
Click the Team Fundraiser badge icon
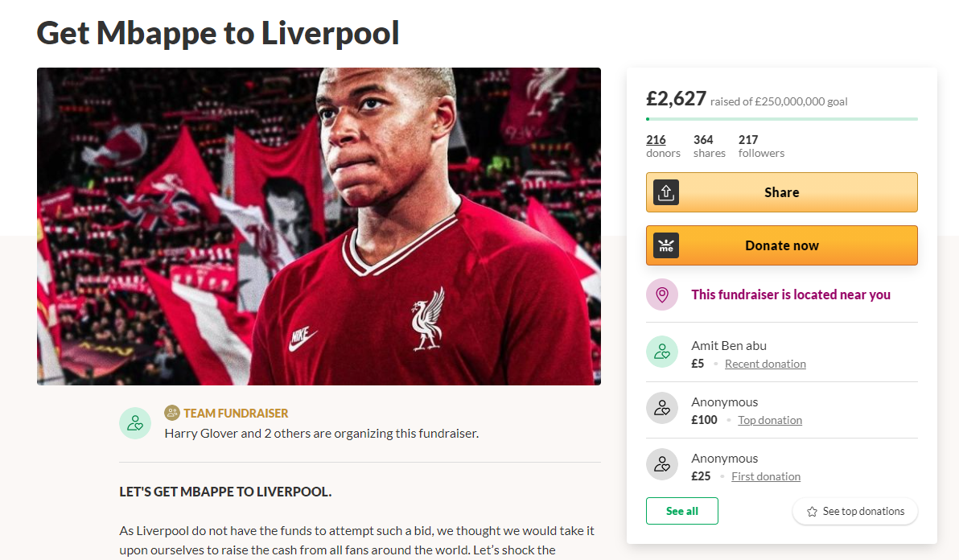click(x=171, y=413)
